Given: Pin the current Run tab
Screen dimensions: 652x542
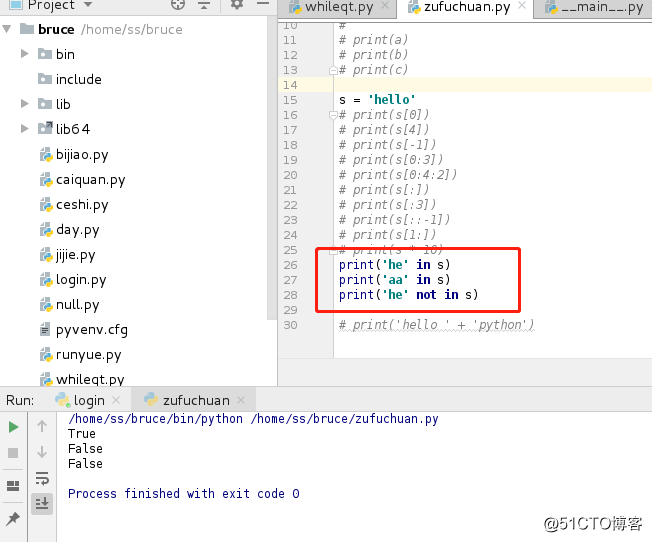Looking at the screenshot, I should (x=13, y=519).
